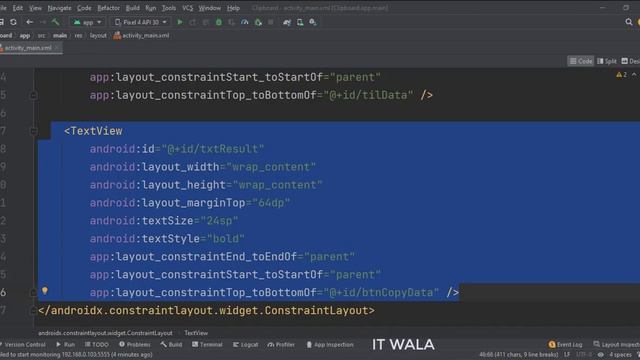Open the Run tool window at bottom
Image resolution: width=640 pixels, height=360 pixels.
pyautogui.click(x=66, y=344)
